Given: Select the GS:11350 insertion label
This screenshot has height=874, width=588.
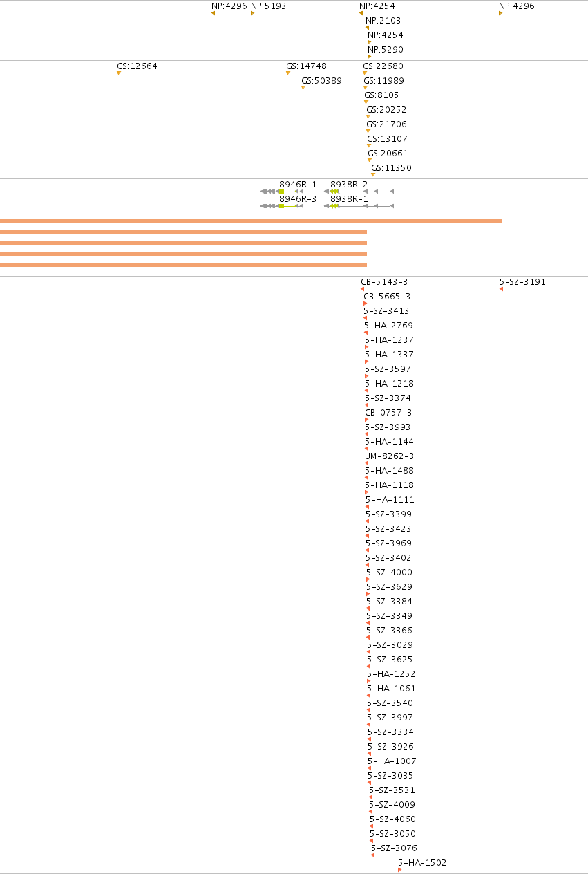Looking at the screenshot, I should [391, 168].
